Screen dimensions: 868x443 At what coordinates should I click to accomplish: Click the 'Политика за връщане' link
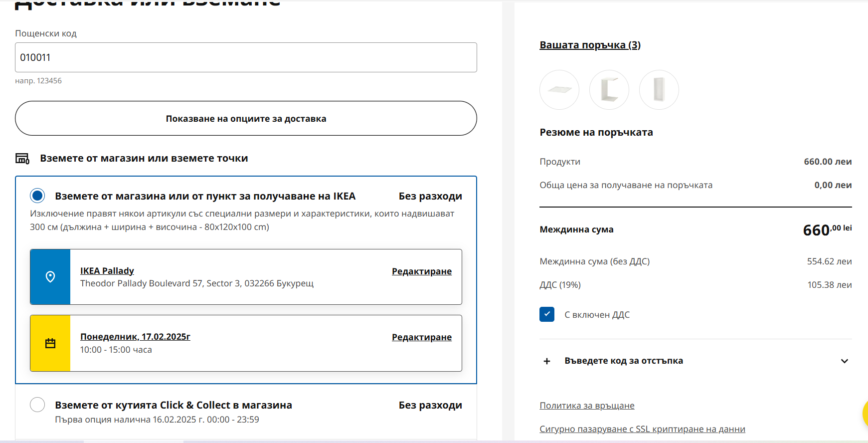click(x=587, y=406)
